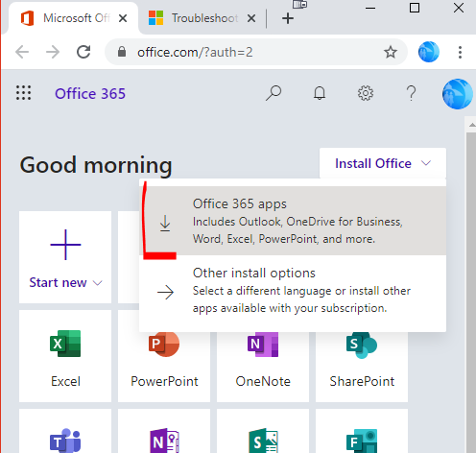Click the plus icon above Start new
The width and height of the screenshot is (476, 453).
tap(65, 245)
